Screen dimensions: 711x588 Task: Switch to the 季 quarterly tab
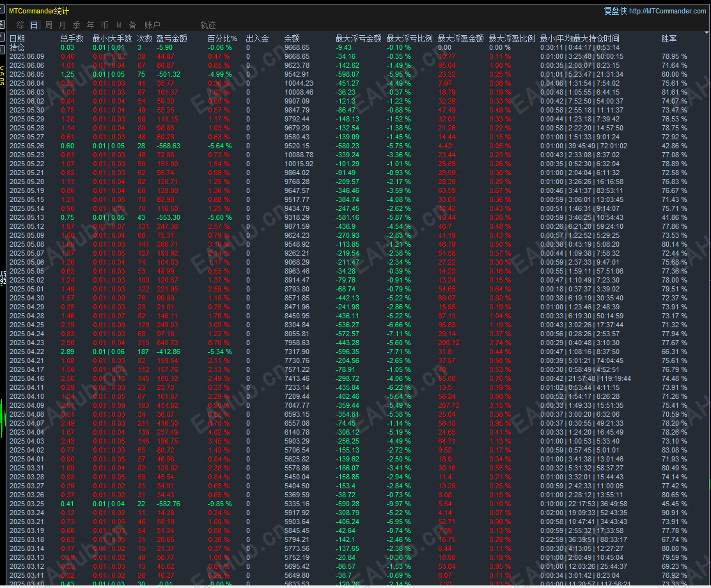(77, 25)
